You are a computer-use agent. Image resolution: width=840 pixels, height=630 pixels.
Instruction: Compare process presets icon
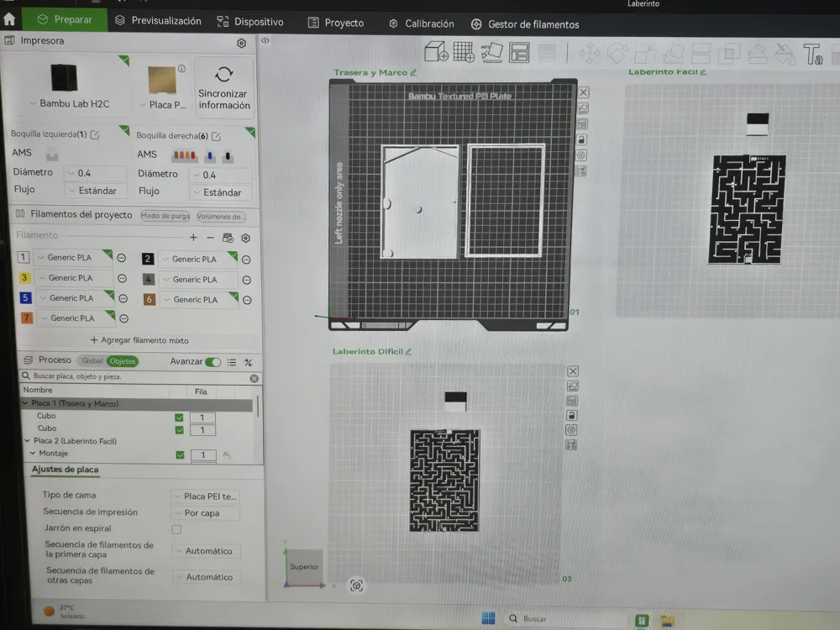pyautogui.click(x=248, y=363)
